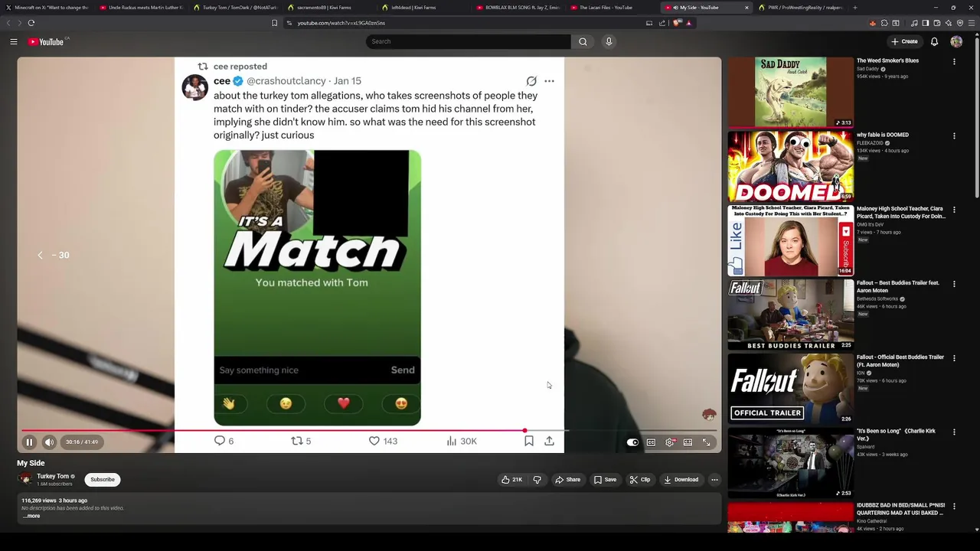Viewport: 980px width, 551px height.
Task: Share the video
Action: 568,480
